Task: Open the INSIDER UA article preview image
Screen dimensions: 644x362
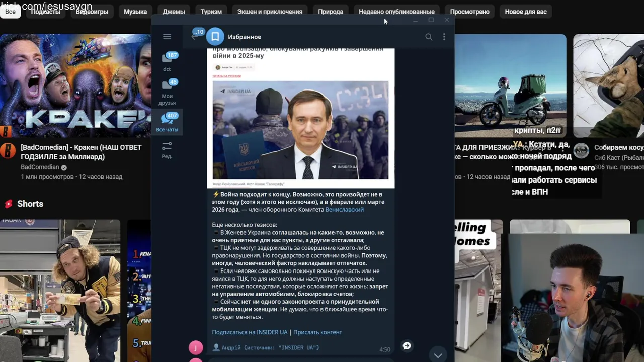Action: (300, 130)
